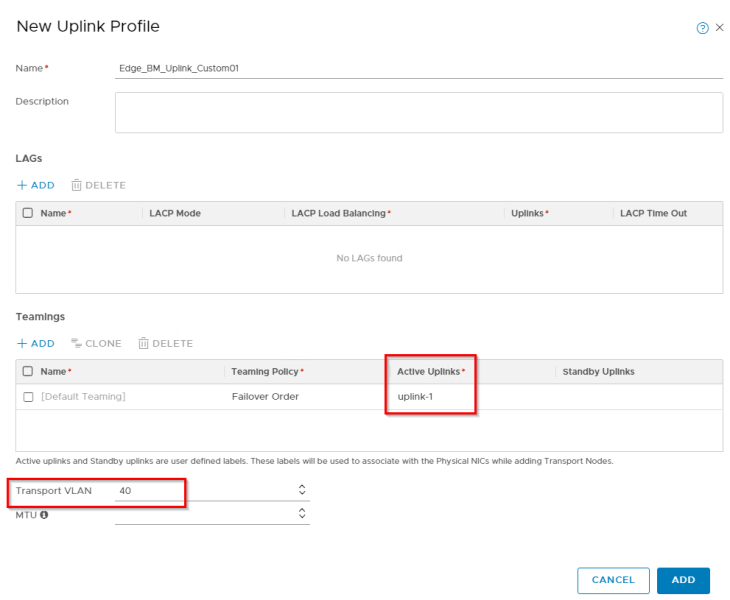
Task: Click the LAGs delete trash icon
Action: 77,185
